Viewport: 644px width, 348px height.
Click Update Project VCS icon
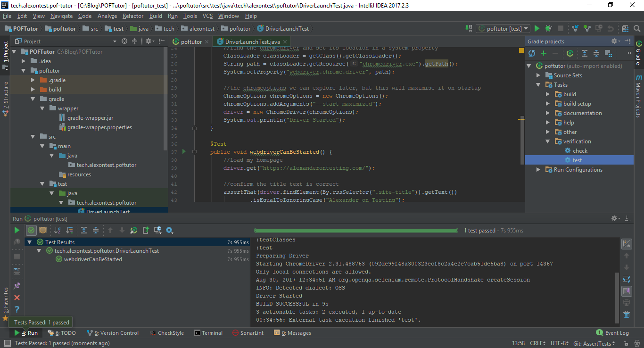[576, 29]
